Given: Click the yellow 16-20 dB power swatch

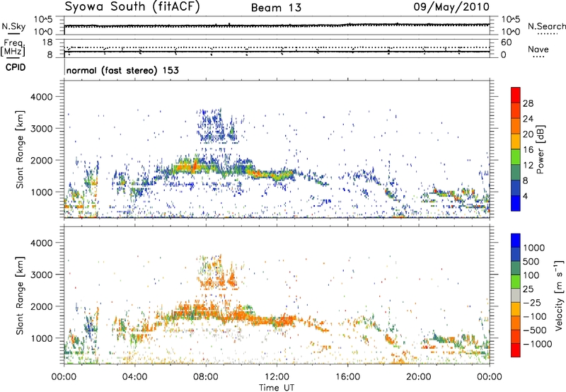Looking at the screenshot, I should 516,141.
